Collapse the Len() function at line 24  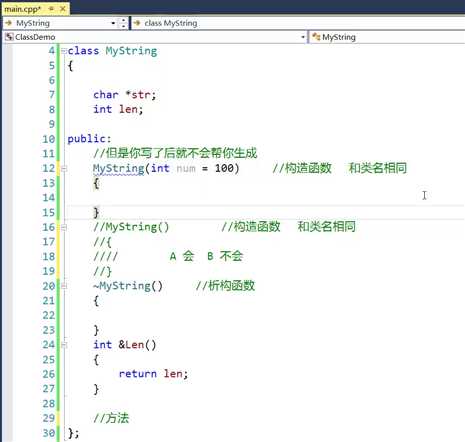(x=64, y=345)
